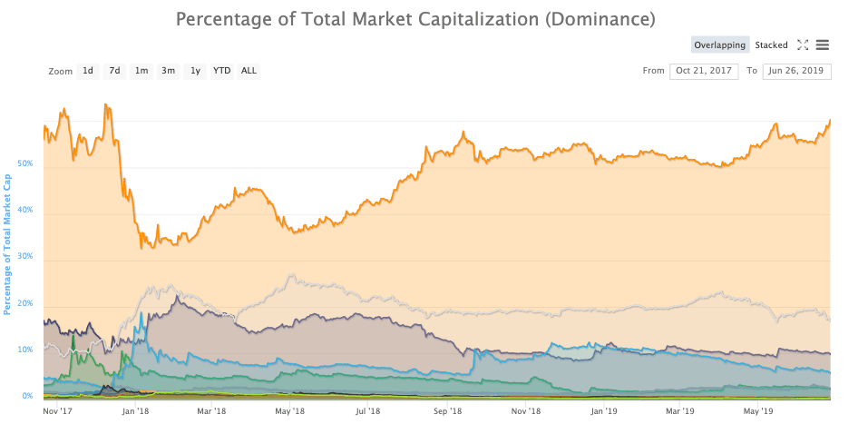Set zoom to 7d
The width and height of the screenshot is (868, 424).
[114, 71]
